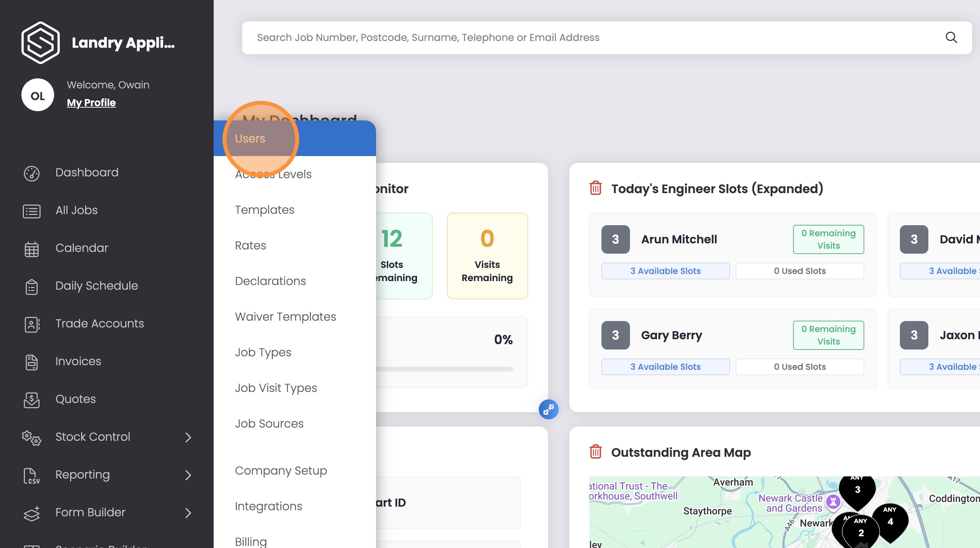This screenshot has width=980, height=548.
Task: Click the Calendar grid icon
Action: tap(32, 249)
